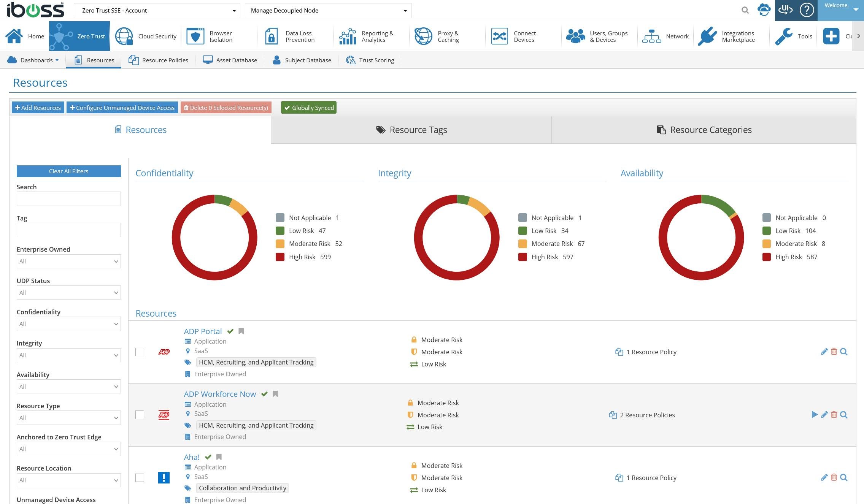Click the edit pencil icon for ADP Portal

pos(824,352)
